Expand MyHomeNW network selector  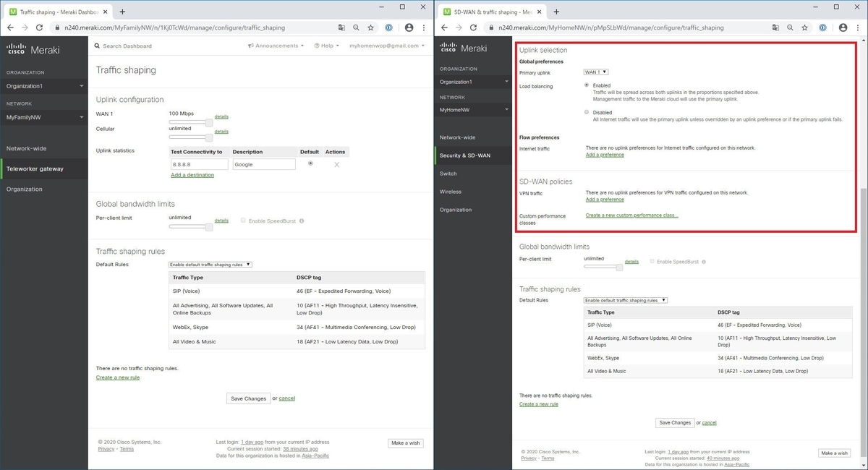click(x=473, y=110)
